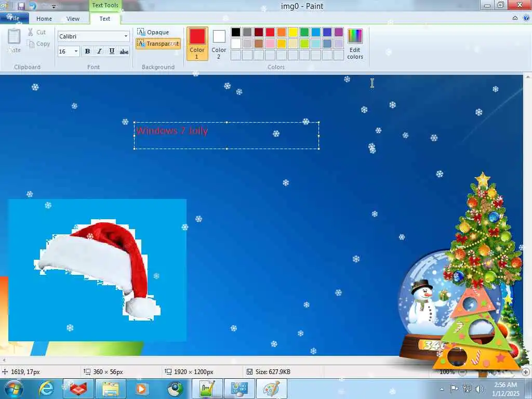The image size is (532, 399).
Task: Pick the indigo color swatch
Action: tap(327, 32)
